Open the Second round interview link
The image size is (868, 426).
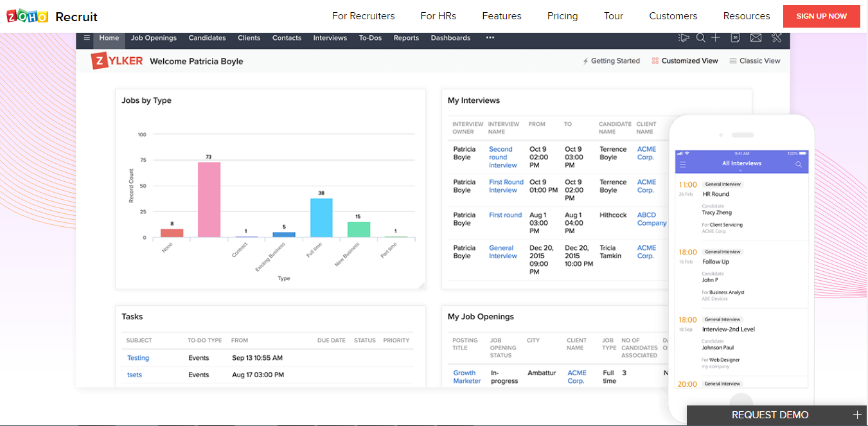point(503,157)
